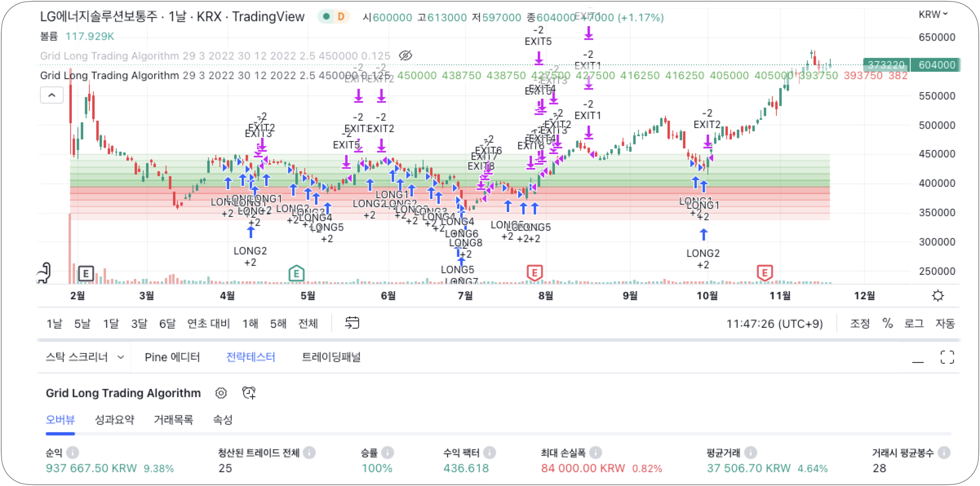Toggle 로그 logarithmic scale

pos(914,324)
